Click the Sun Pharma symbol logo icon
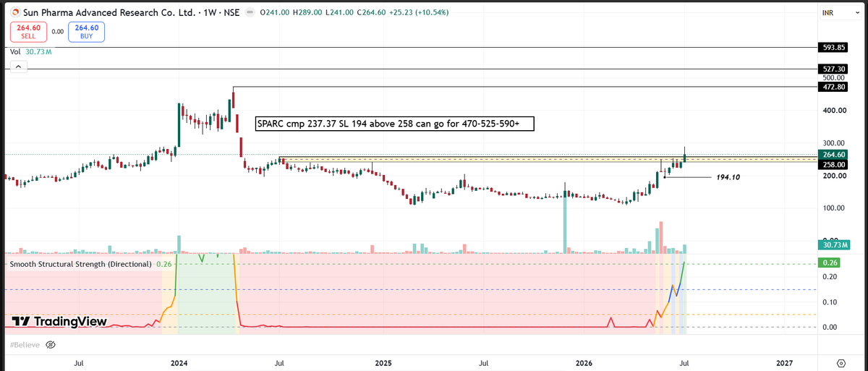The height and width of the screenshot is (371, 868). tap(16, 12)
